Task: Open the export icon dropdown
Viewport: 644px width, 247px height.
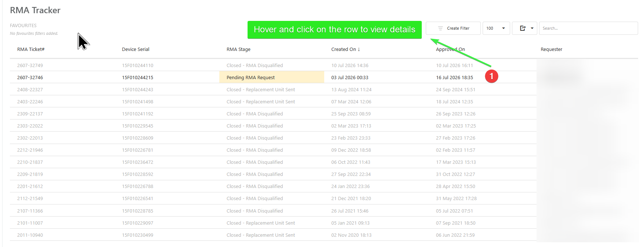Action: pos(524,28)
